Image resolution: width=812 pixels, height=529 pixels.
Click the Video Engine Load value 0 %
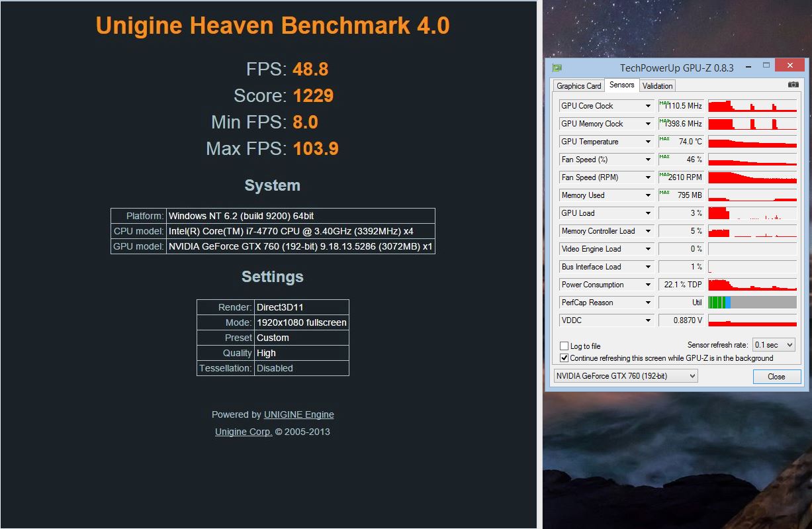pos(682,249)
